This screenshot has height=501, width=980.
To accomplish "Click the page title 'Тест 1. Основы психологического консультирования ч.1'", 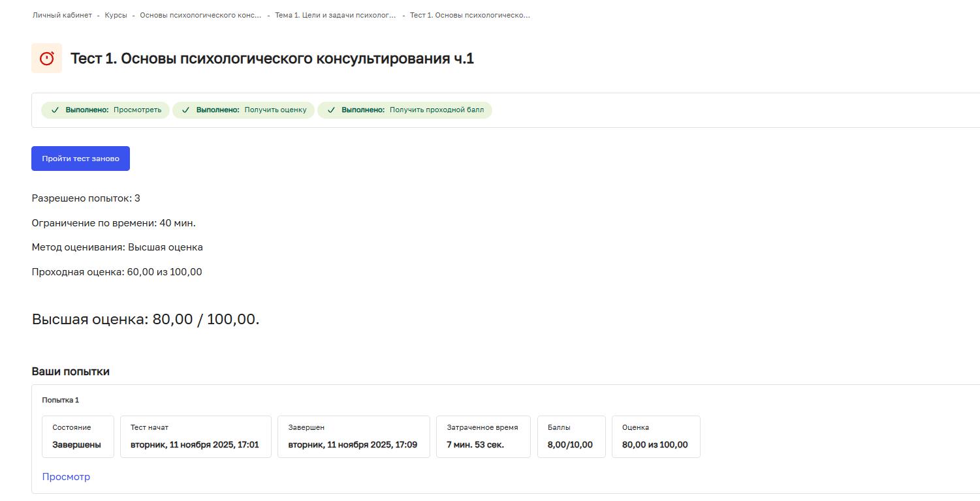I will point(272,59).
